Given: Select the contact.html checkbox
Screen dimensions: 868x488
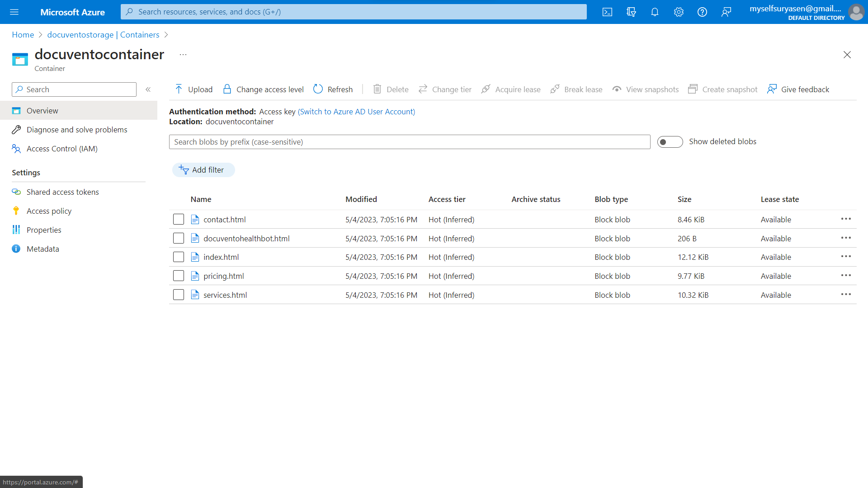Looking at the screenshot, I should tap(179, 220).
